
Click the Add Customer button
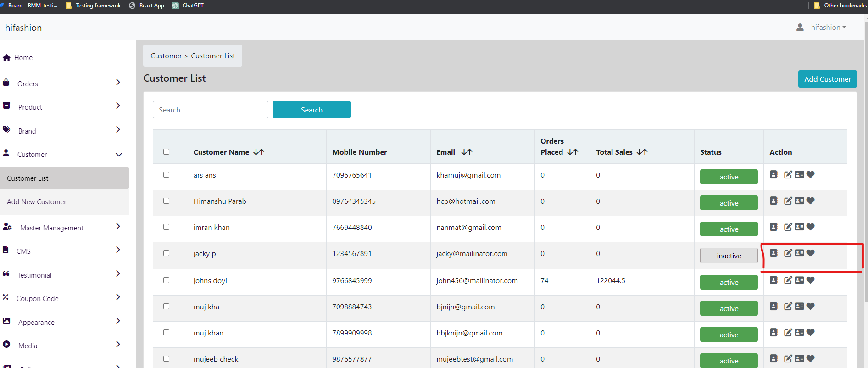tap(827, 79)
